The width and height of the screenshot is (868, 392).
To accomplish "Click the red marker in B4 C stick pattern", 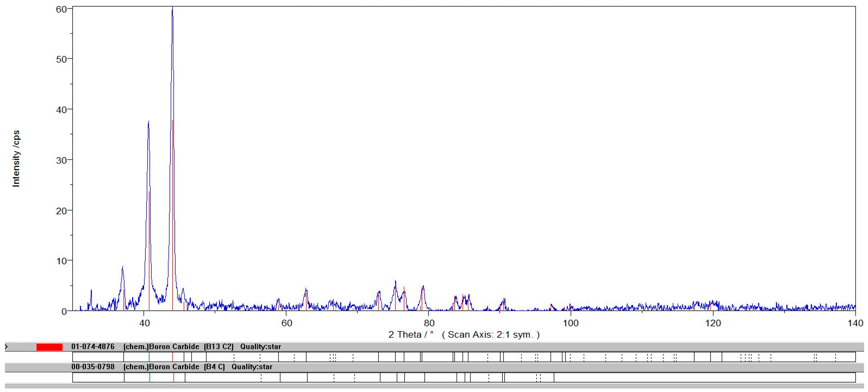I will (173, 377).
